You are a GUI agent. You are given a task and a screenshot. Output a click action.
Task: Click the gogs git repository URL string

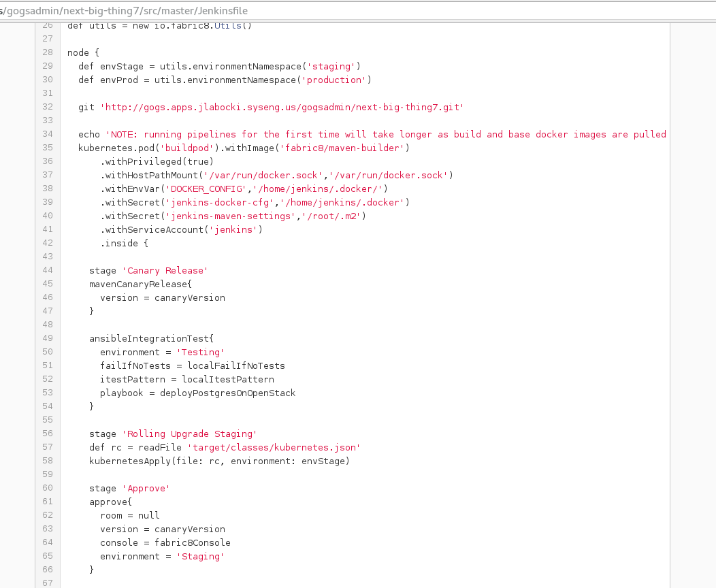pyautogui.click(x=282, y=107)
